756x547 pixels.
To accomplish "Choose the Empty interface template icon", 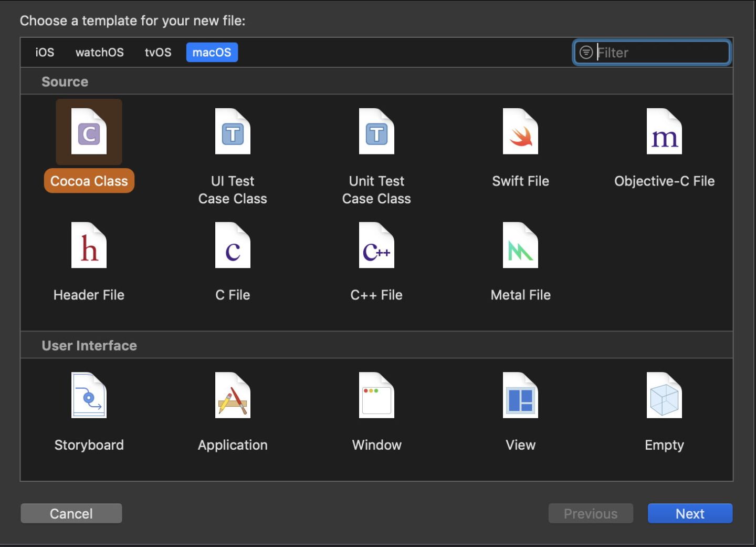I will [664, 395].
